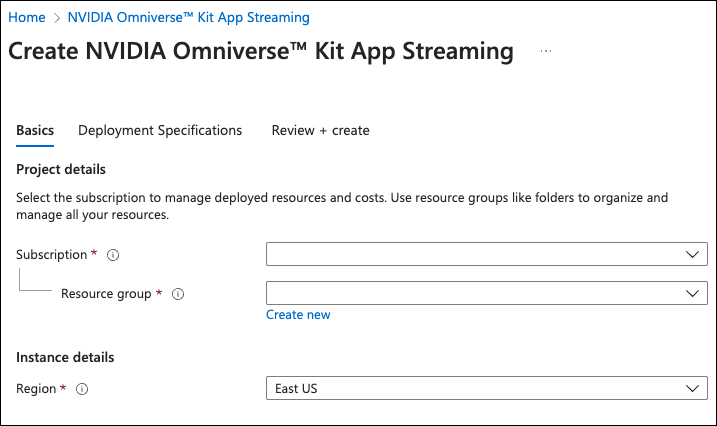Open the Resource group dropdown
The width and height of the screenshot is (717, 426).
tap(487, 293)
